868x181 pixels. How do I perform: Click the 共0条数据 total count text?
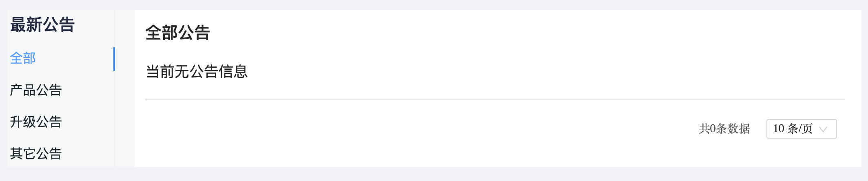724,129
